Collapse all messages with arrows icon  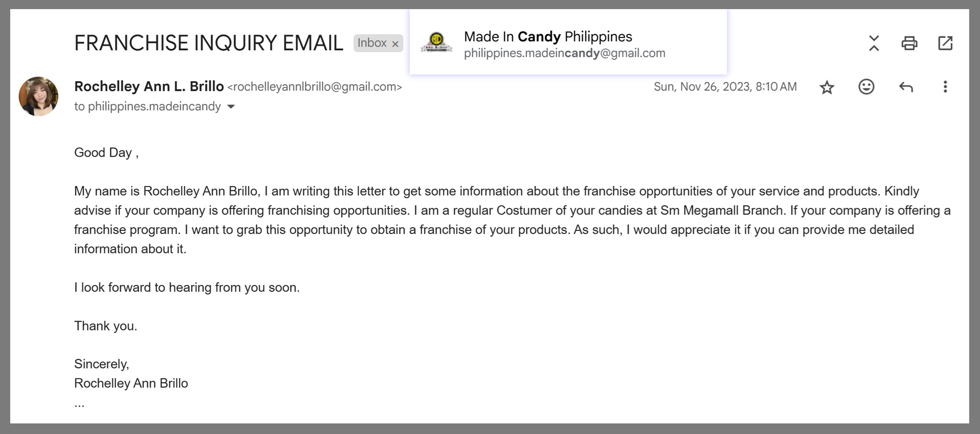tap(874, 43)
